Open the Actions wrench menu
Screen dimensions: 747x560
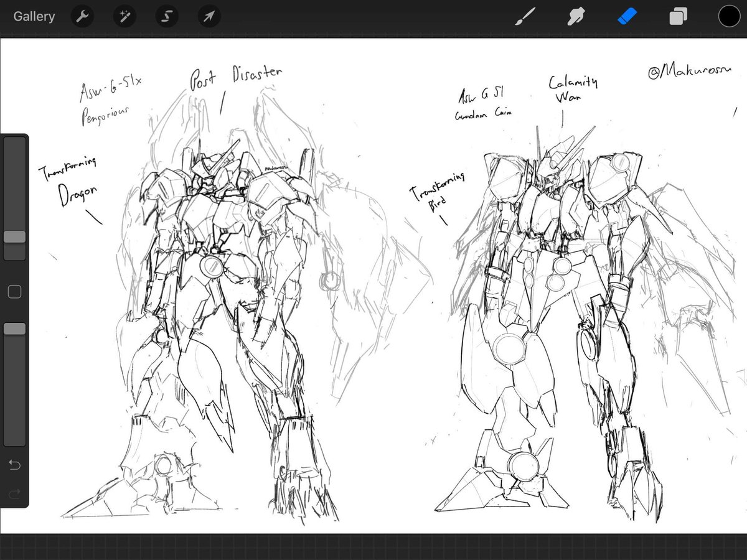click(82, 17)
